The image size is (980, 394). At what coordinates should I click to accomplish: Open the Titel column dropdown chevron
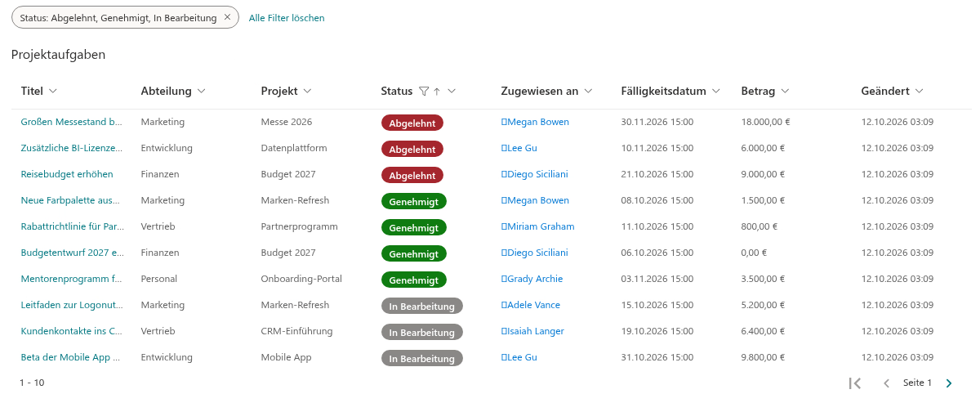pyautogui.click(x=53, y=91)
